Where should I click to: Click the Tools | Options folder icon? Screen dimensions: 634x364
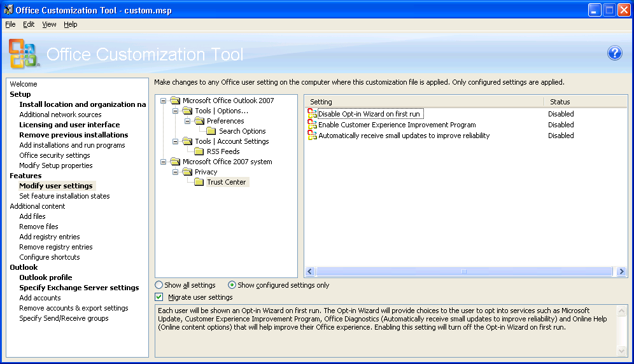187,111
